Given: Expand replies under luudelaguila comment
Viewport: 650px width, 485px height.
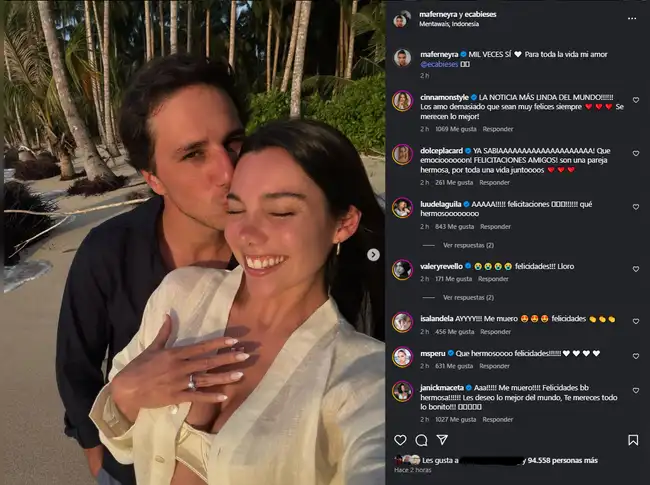Looking at the screenshot, I should [x=468, y=245].
